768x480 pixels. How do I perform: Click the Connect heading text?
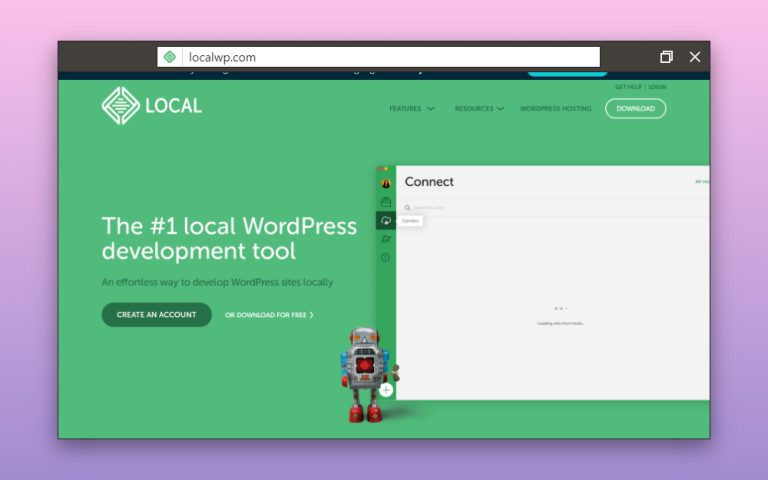tap(429, 182)
